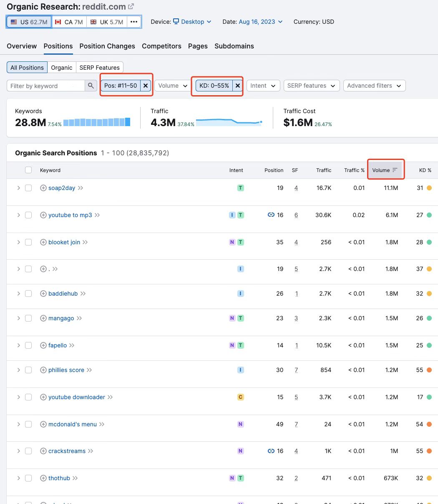Viewport: 438px width, 504px height.
Task: Click the Filter by keyword input field
Action: [46, 86]
